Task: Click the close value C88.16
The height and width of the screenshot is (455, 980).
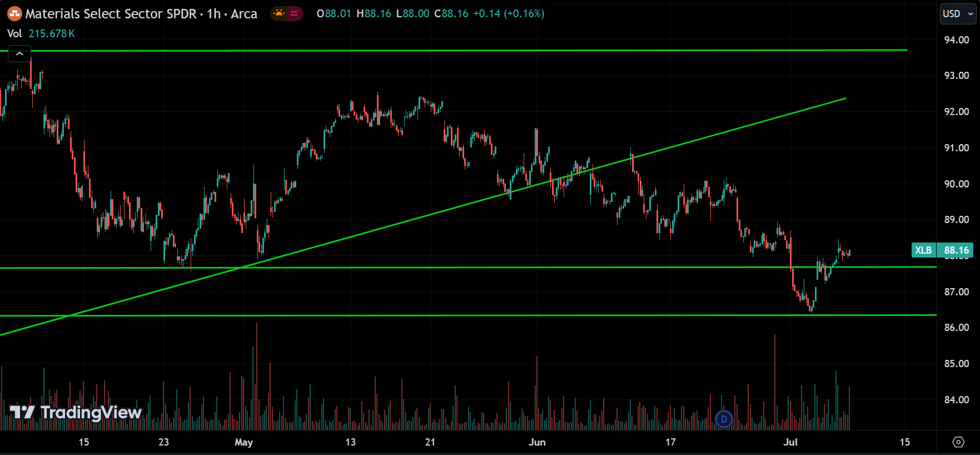Action: [451, 13]
